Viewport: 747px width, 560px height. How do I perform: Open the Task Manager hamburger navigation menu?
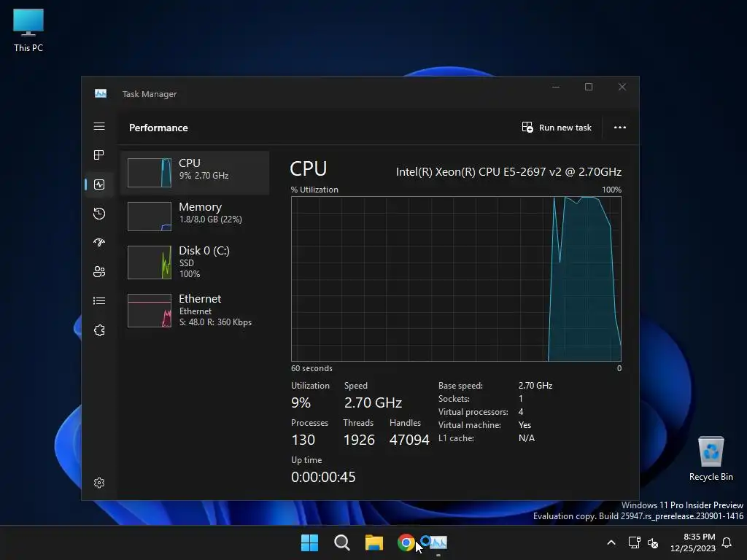coord(99,126)
